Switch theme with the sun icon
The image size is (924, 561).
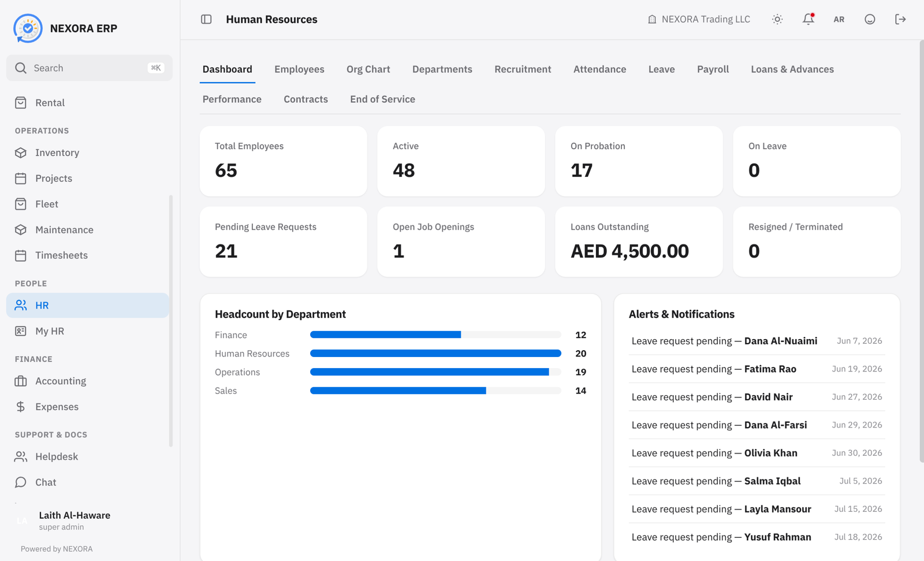coord(777,19)
